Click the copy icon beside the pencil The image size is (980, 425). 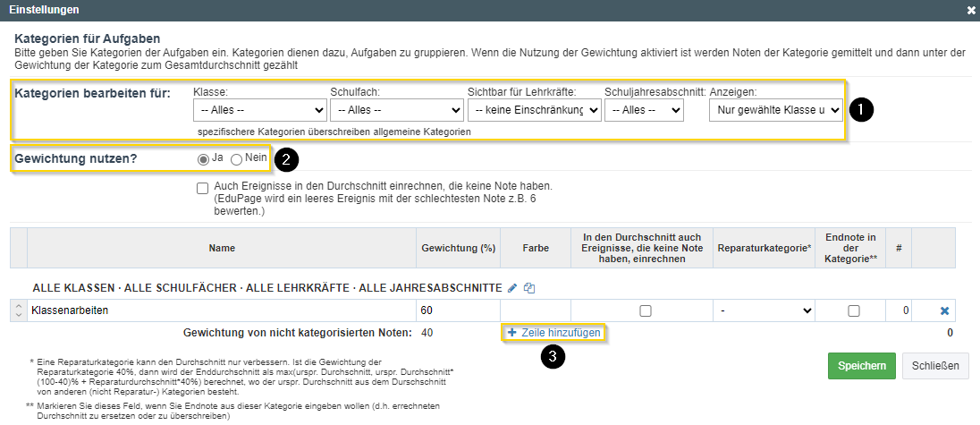pyautogui.click(x=529, y=288)
